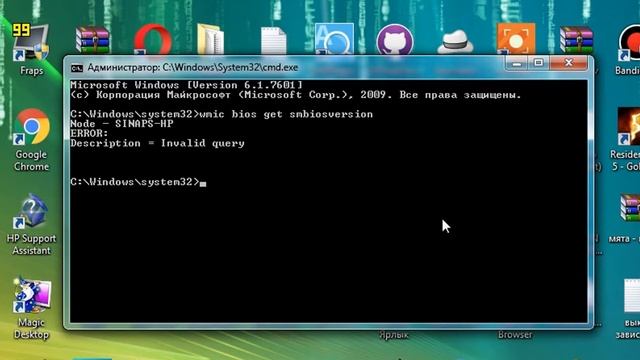Viewport: 640px width, 360px height.
Task: Open the WinRAR archive icon near Bandicam
Action: click(x=576, y=40)
